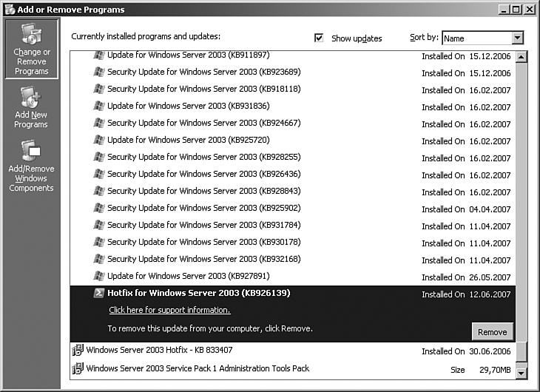Select Update for Windows Server 2003 (KB911897)
This screenshot has width=540, height=392.
click(x=293, y=55)
